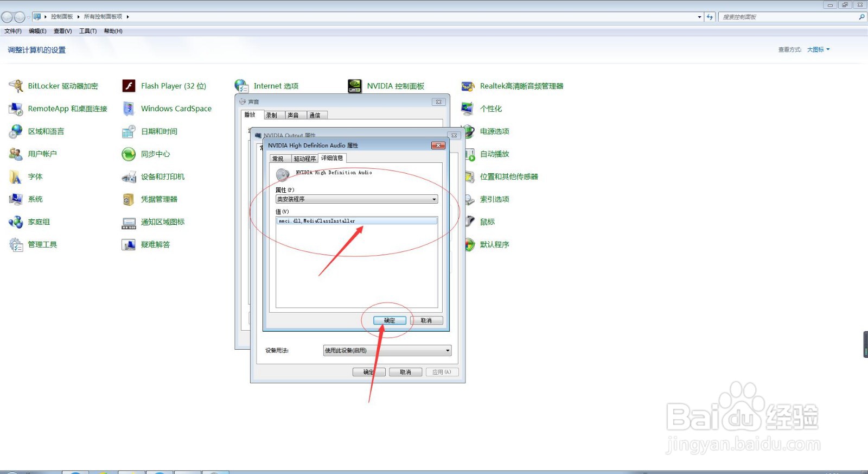Viewport: 868px width, 474px height.
Task: Open 查看方式 大图标 dropdown
Action: [818, 49]
